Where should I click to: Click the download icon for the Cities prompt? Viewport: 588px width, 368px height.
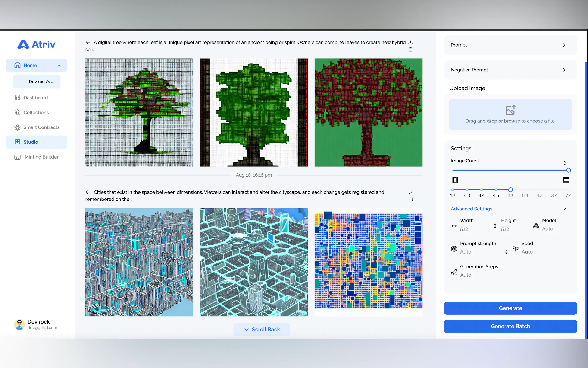(x=411, y=192)
